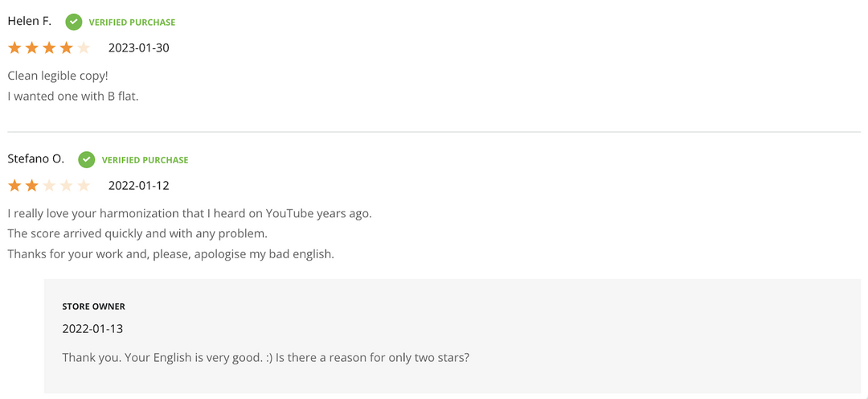Click the review date 2023-01-30
868x399 pixels.
pos(138,48)
